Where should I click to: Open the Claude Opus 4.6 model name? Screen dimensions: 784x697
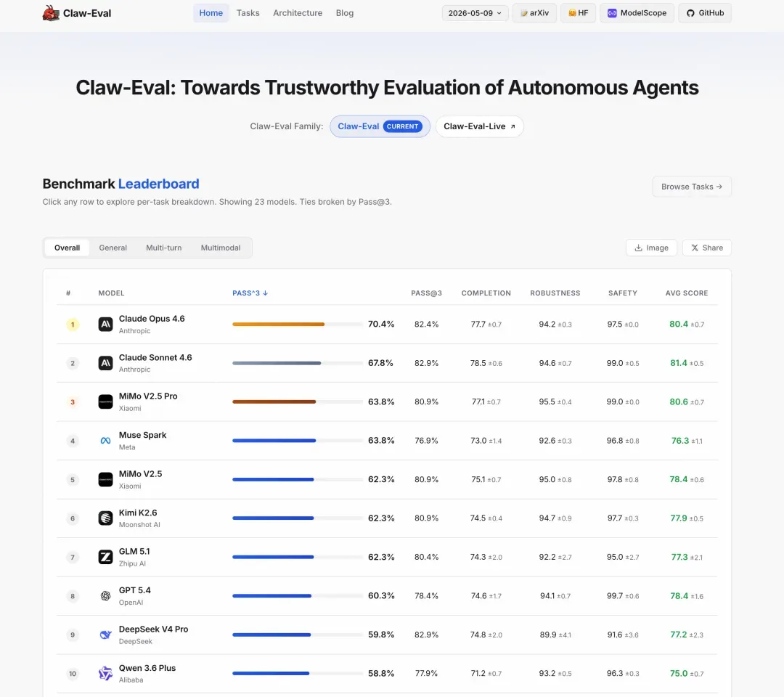point(152,319)
